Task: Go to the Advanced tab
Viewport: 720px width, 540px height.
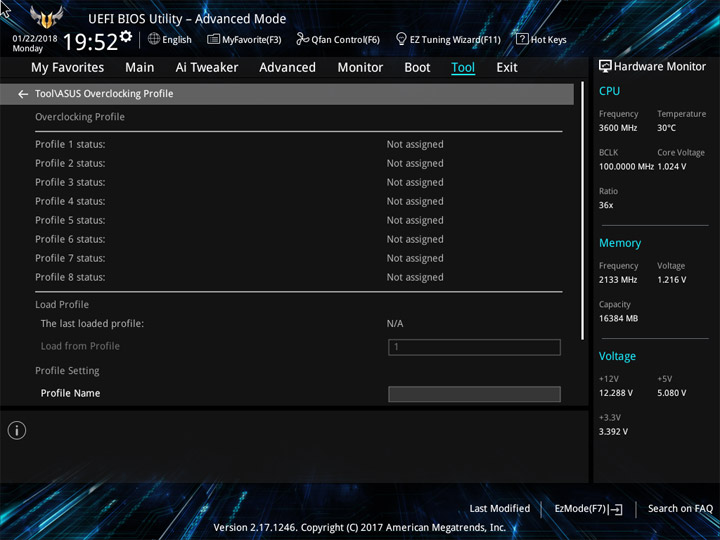Action: (x=287, y=68)
